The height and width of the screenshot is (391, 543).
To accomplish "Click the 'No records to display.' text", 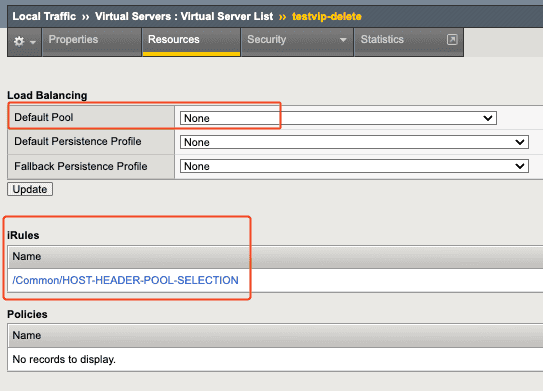I will [64, 359].
